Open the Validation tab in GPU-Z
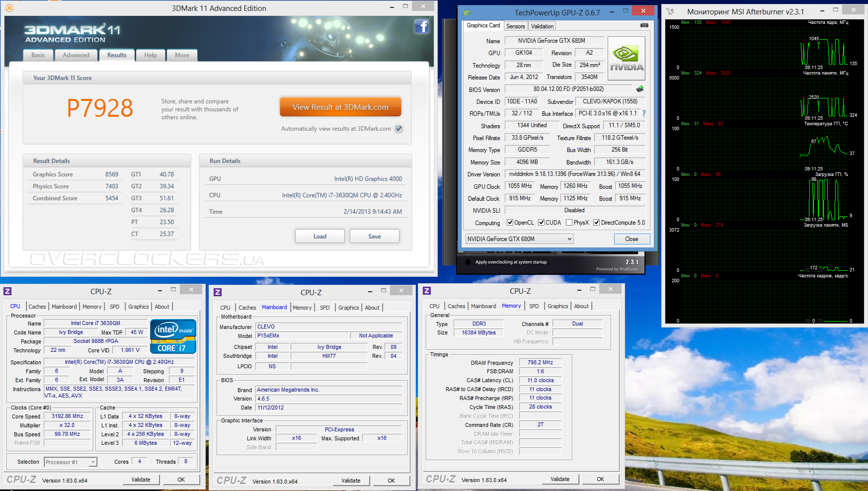The width and height of the screenshot is (868, 491). coord(542,26)
